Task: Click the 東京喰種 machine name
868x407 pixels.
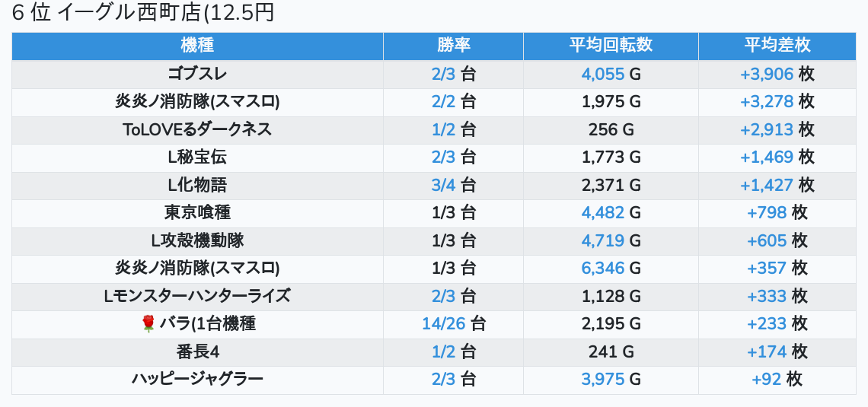Action: [197, 213]
